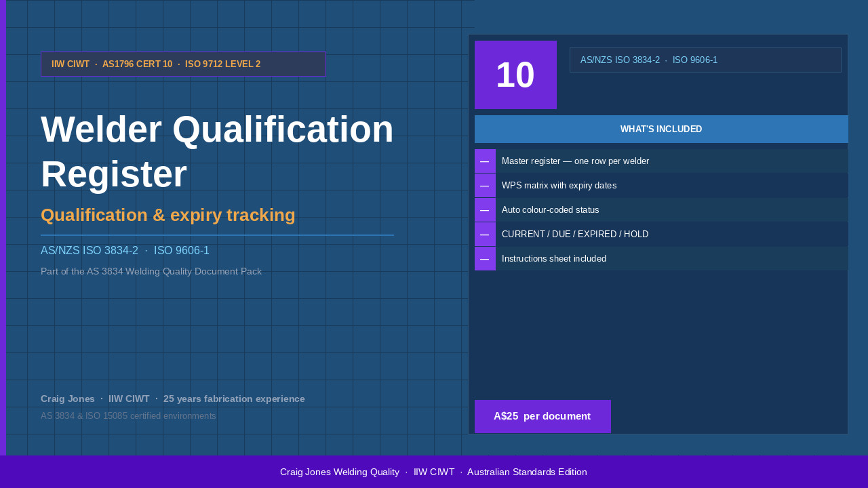868x488 pixels.
Task: Click AS/NZS ISO 3834-2 text under the subtitle
Action: point(125,251)
